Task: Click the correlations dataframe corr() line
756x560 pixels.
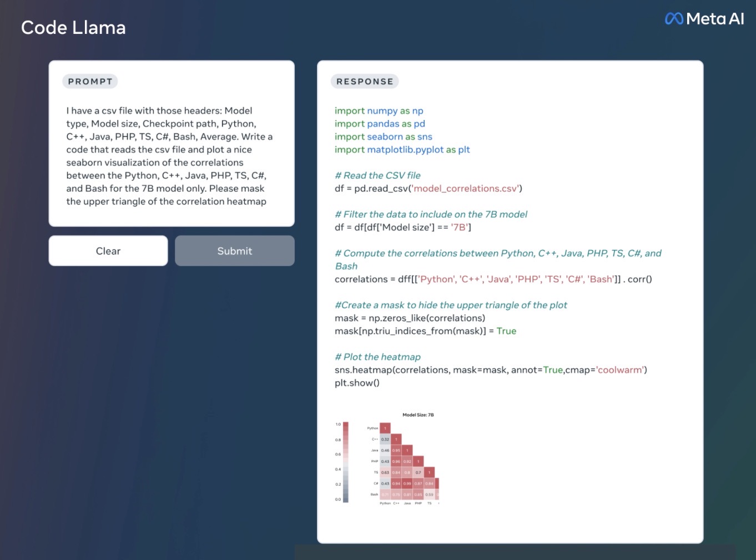Action: (x=493, y=279)
